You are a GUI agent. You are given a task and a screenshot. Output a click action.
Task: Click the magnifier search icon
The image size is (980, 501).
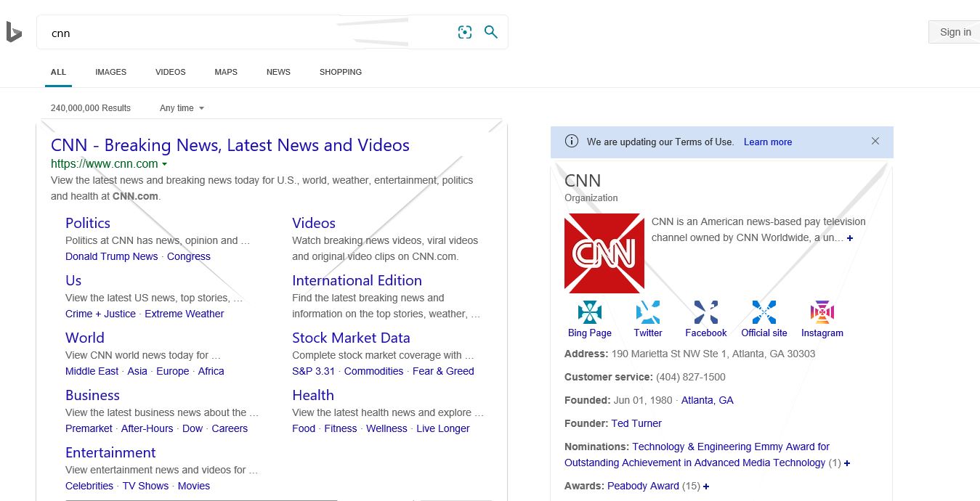[491, 32]
